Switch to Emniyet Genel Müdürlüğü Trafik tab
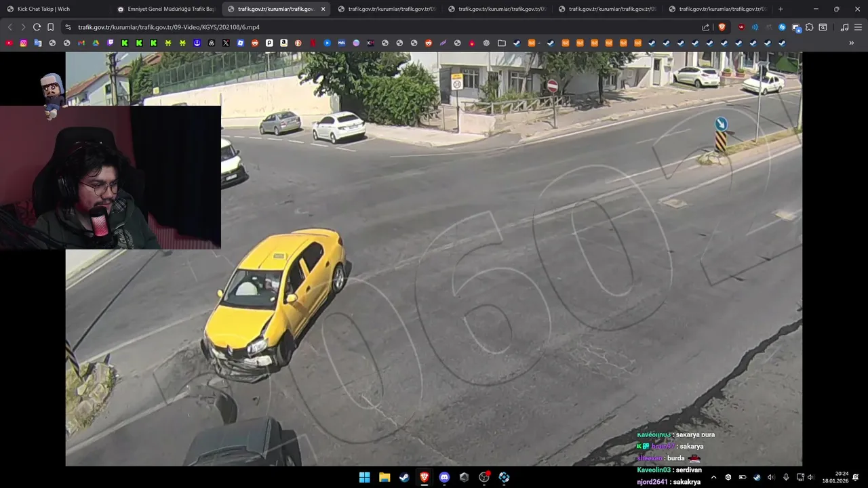 click(166, 9)
